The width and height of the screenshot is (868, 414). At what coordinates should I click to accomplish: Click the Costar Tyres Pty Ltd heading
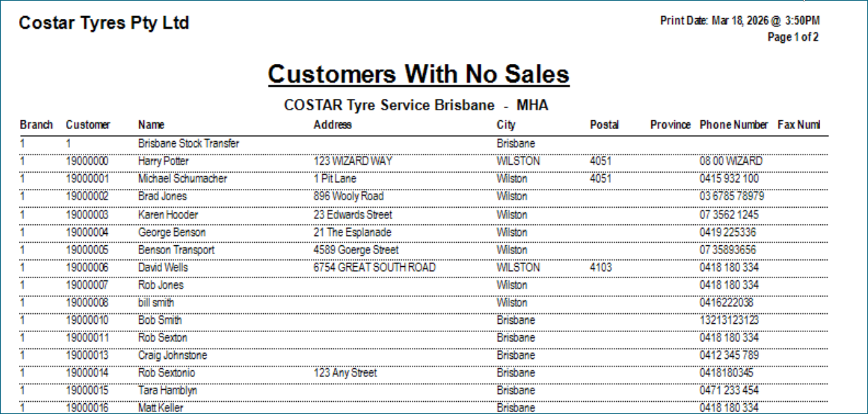104,23
